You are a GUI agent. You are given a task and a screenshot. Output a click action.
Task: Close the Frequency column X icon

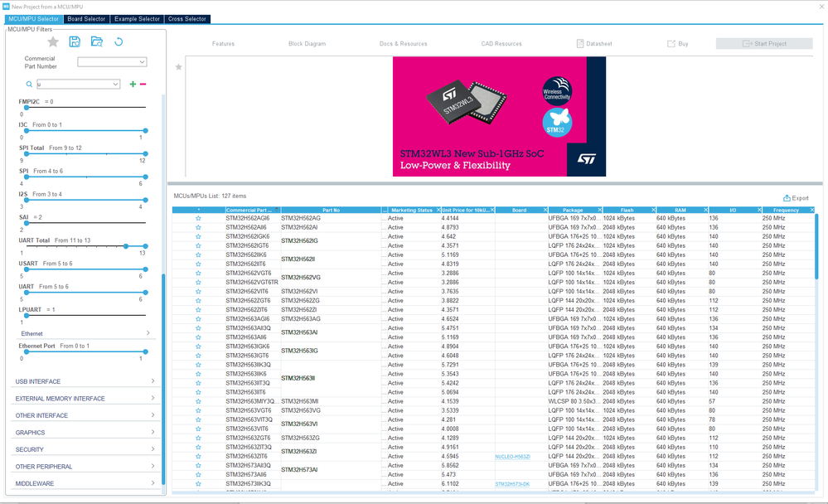click(x=812, y=211)
